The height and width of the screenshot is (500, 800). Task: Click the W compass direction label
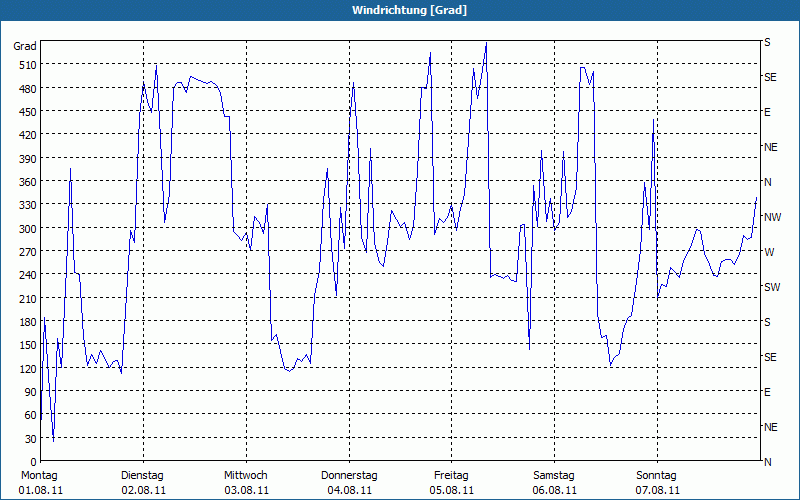[769, 252]
